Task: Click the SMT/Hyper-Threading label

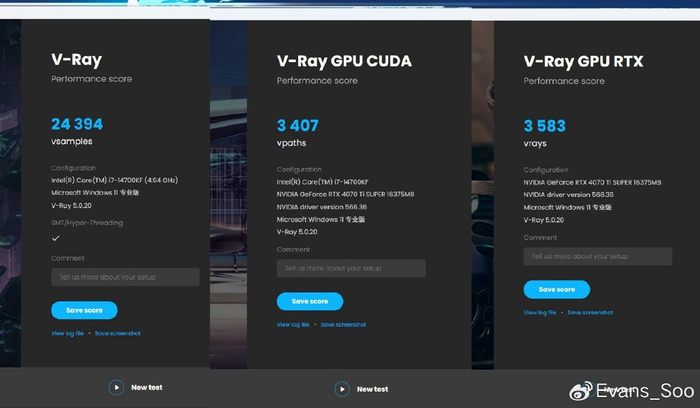Action: tap(87, 223)
